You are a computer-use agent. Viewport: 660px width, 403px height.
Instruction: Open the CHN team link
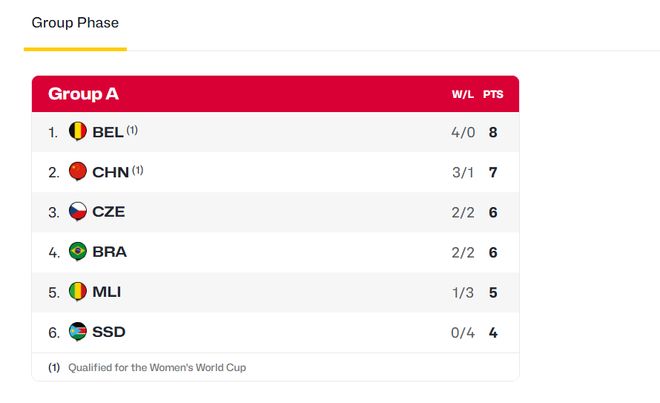tap(110, 172)
